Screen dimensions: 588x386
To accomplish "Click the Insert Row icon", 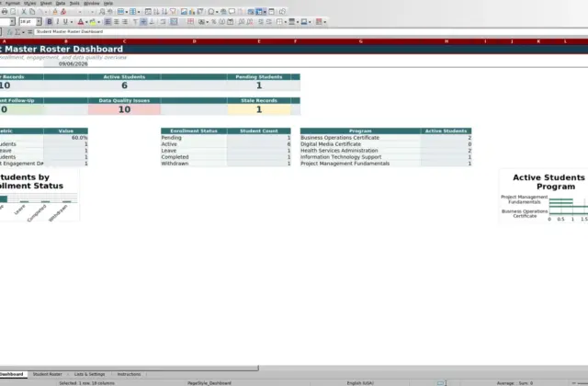I will 120,12.
